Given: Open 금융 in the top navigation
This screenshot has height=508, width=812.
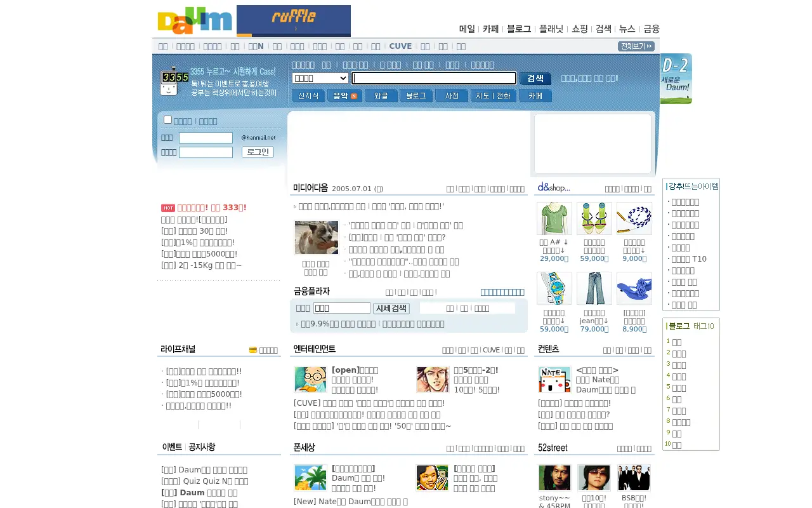Looking at the screenshot, I should (652, 29).
